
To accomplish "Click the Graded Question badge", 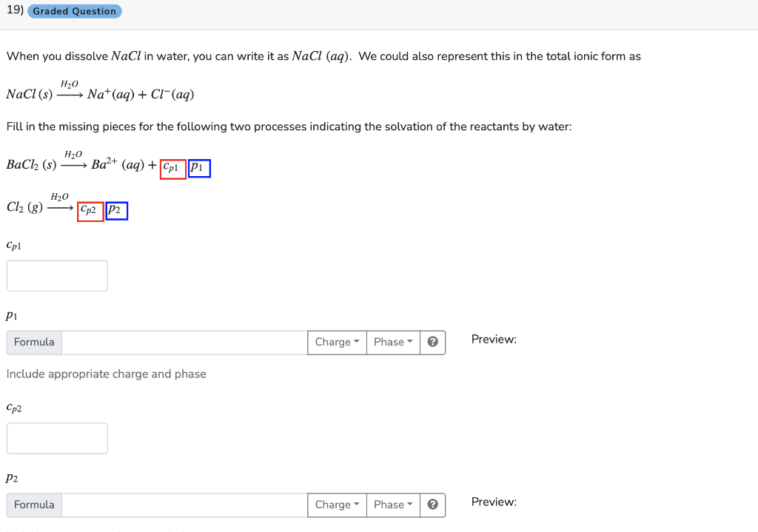I will coord(74,11).
